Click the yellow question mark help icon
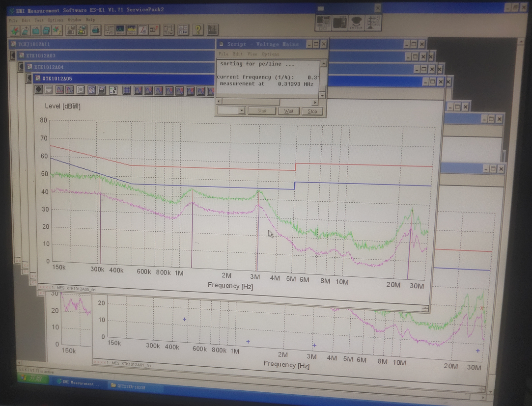 click(x=198, y=30)
